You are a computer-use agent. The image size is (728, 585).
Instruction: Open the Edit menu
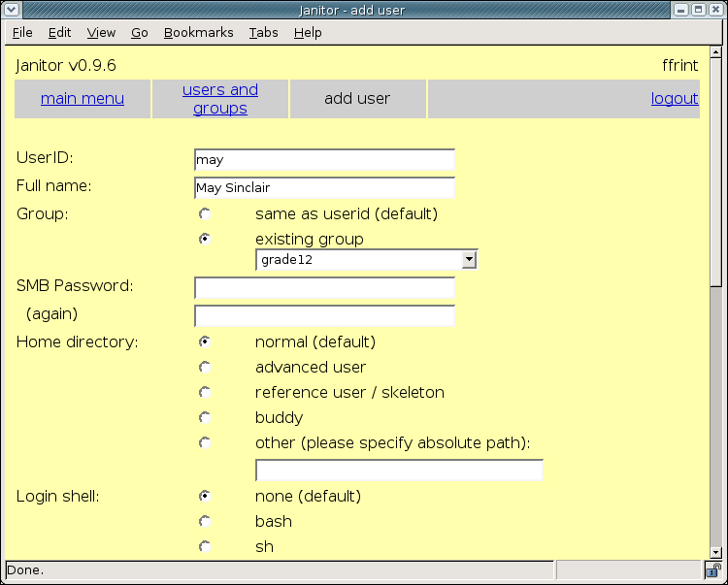click(x=59, y=32)
